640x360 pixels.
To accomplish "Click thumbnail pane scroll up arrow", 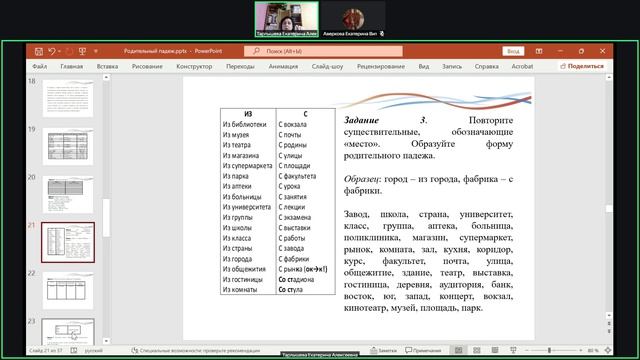I will [106, 77].
